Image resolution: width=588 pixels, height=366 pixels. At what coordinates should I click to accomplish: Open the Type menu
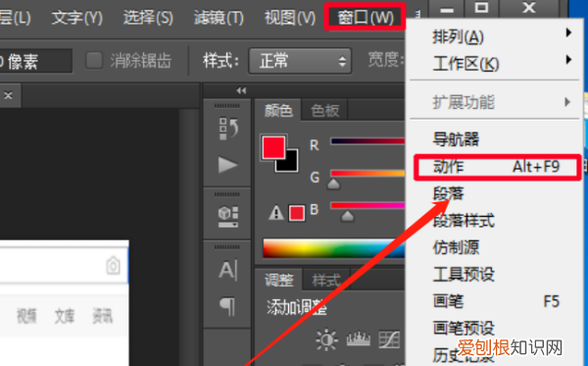click(x=76, y=18)
